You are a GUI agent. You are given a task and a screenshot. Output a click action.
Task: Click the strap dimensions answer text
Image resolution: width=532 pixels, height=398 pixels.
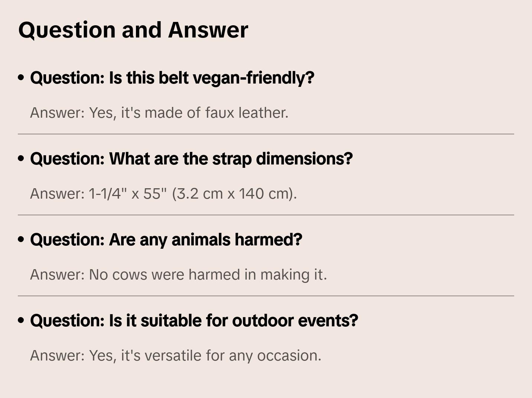[163, 194]
